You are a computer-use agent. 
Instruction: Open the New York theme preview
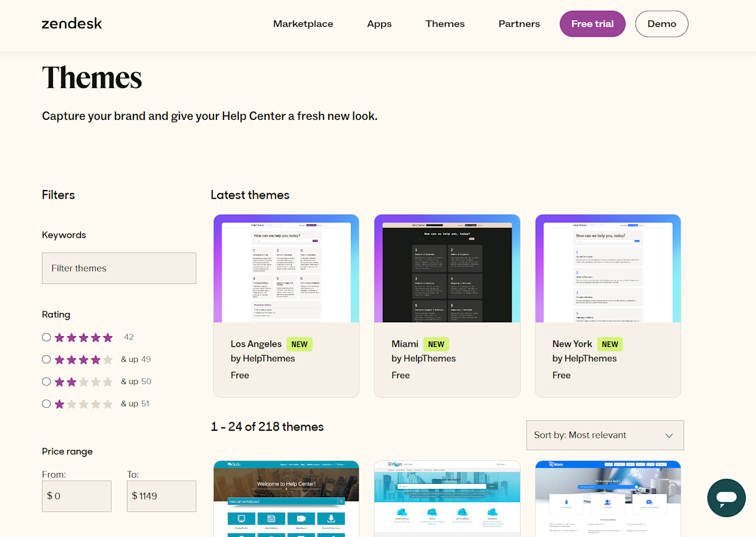coord(608,269)
